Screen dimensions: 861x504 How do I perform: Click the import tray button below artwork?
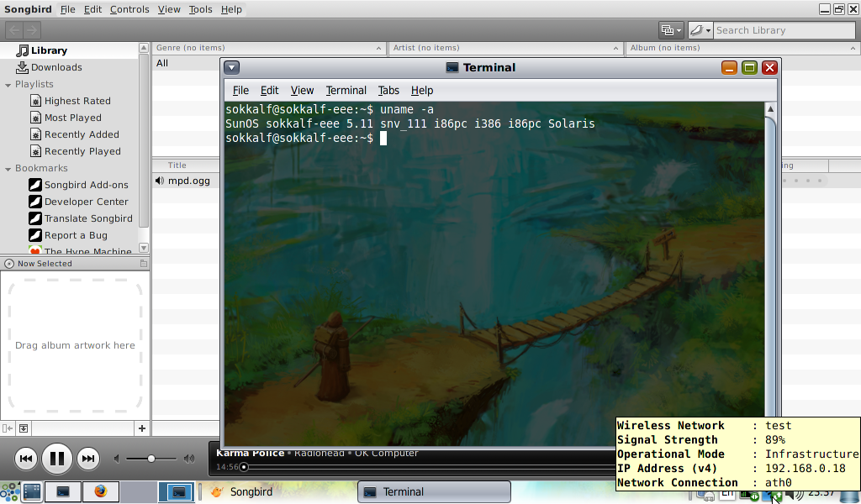[x=24, y=428]
